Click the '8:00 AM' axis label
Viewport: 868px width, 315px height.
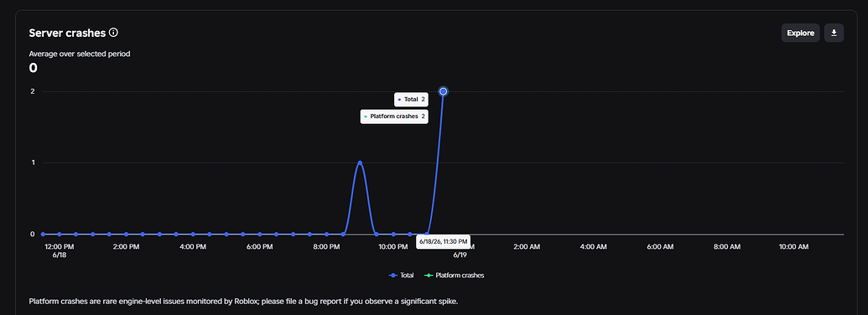(x=727, y=246)
